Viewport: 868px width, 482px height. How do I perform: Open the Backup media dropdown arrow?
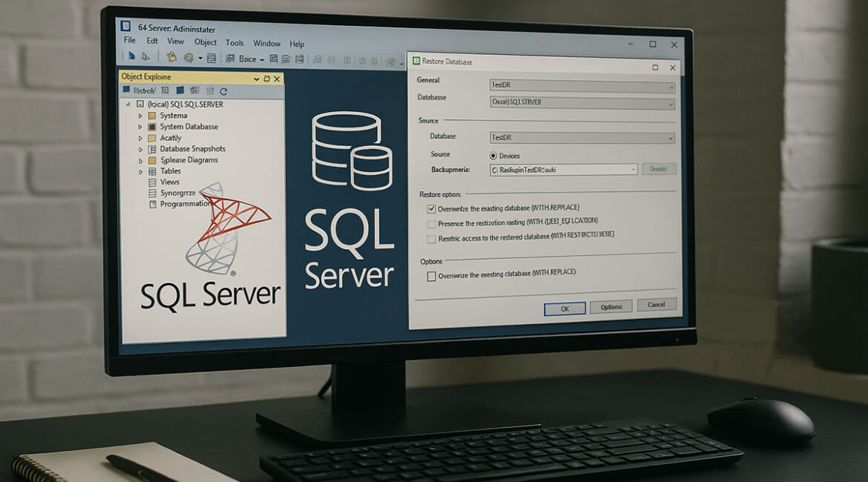click(634, 169)
